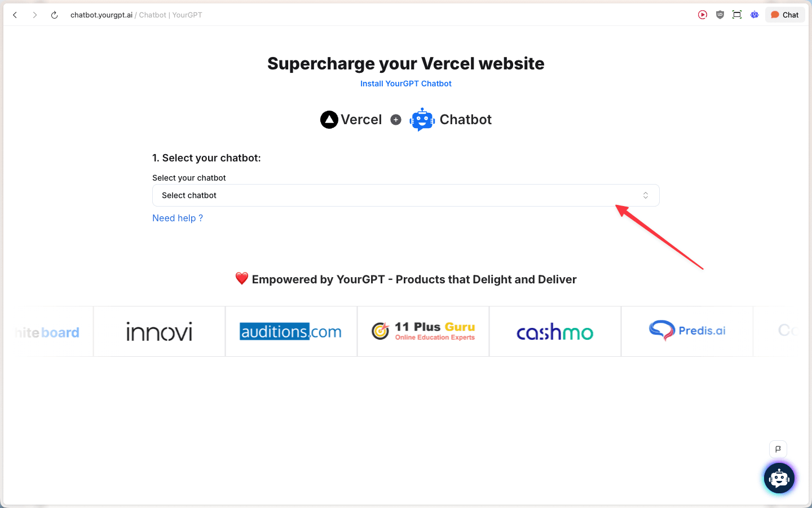
Task: Click the blue Chatbot robot logo
Action: point(422,119)
